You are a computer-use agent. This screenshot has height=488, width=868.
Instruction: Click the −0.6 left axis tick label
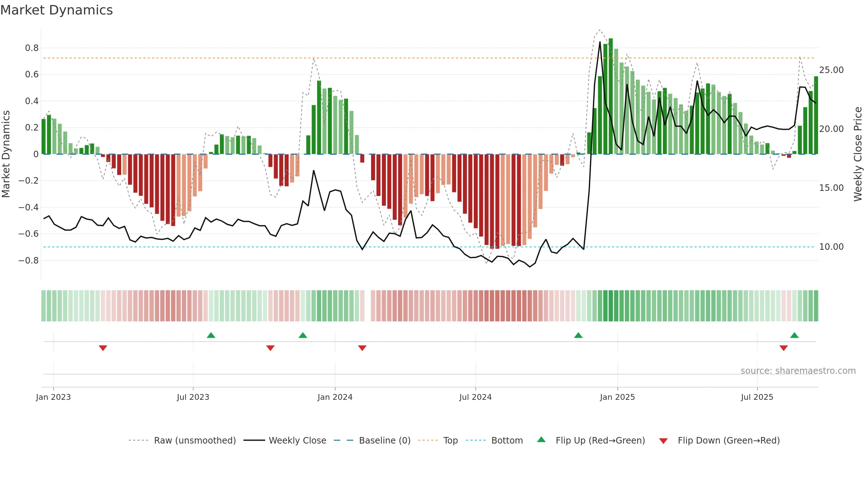[29, 234]
